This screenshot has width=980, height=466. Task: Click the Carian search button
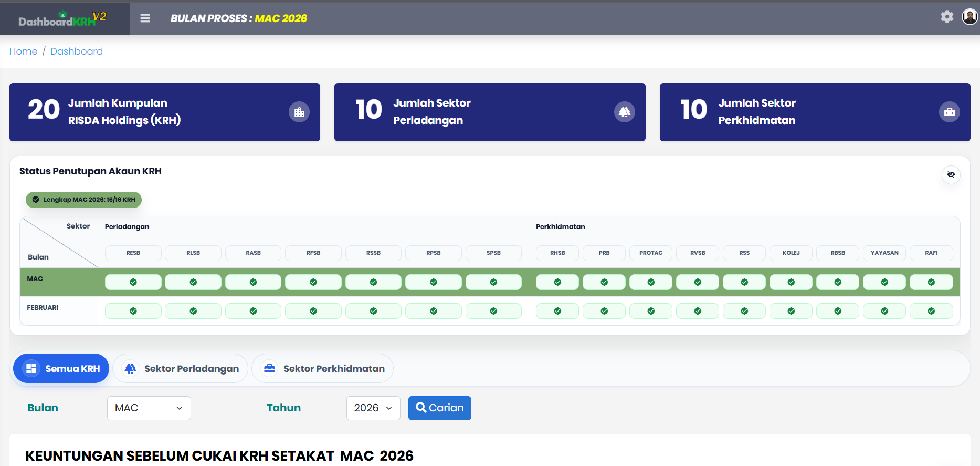(440, 408)
